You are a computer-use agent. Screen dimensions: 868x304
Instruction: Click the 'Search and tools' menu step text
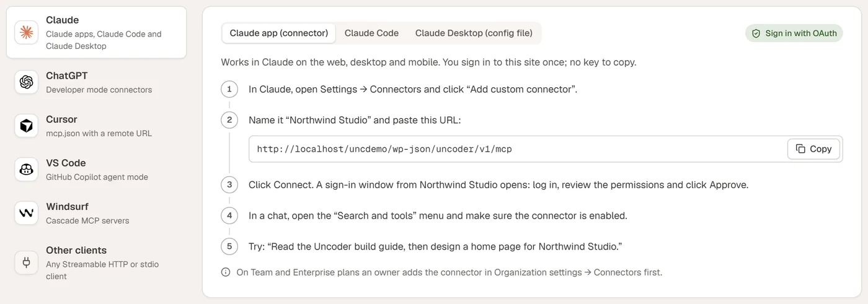pos(438,215)
